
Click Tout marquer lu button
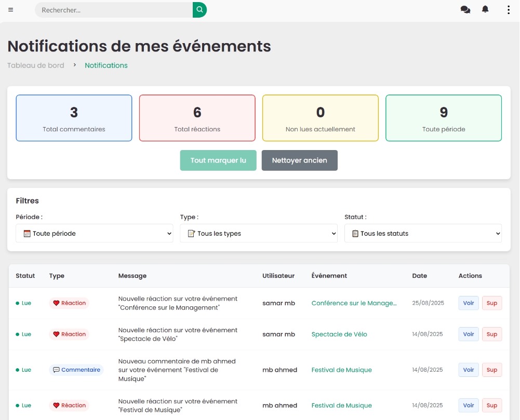218,160
